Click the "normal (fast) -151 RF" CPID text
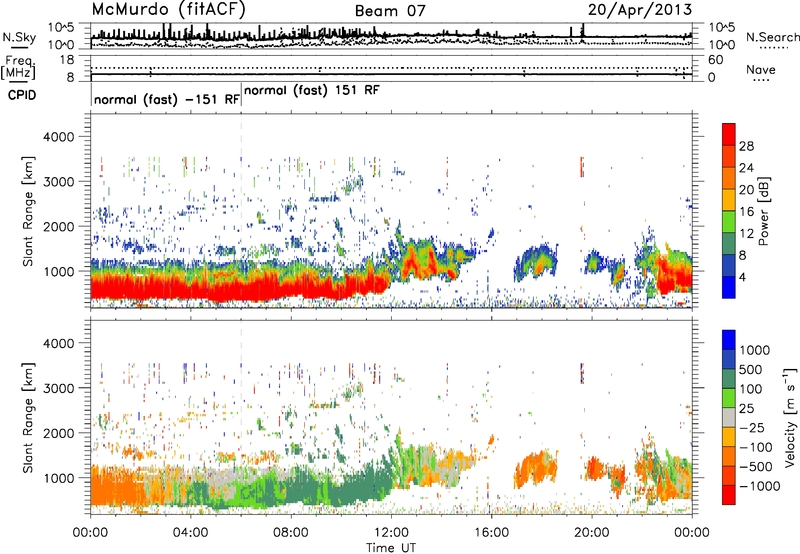800x554 pixels. (167, 99)
